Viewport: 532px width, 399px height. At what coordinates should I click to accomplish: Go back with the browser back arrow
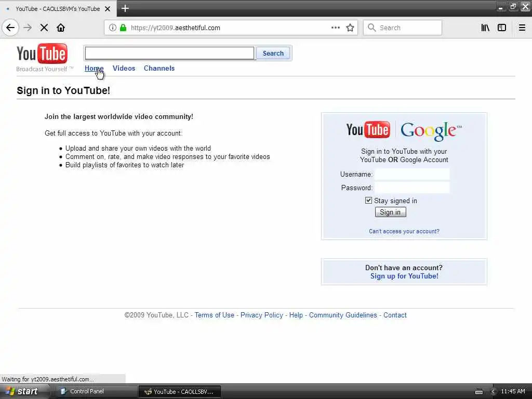[10, 28]
